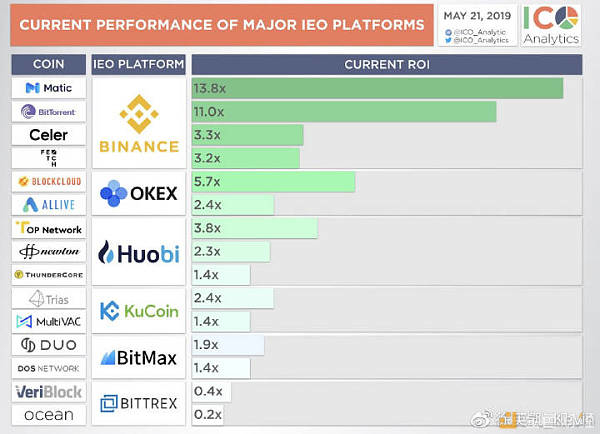This screenshot has height=434, width=600.
Task: Click the Binance logo
Action: 139,123
